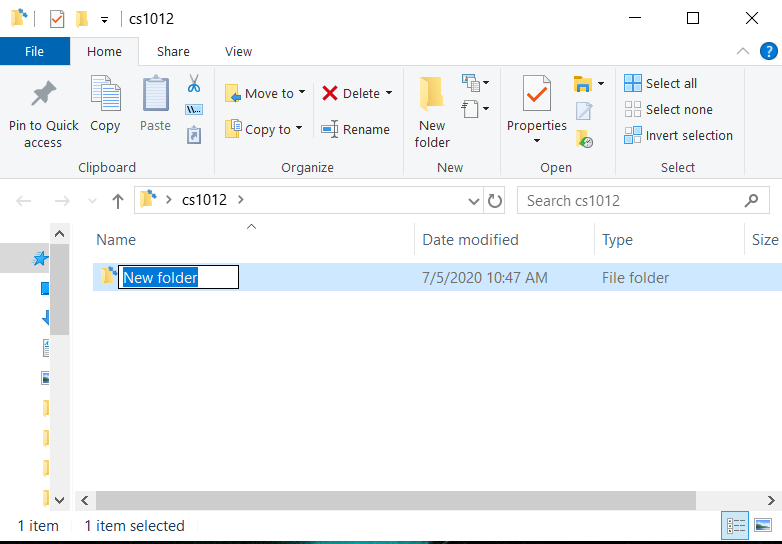The width and height of the screenshot is (782, 544).
Task: Click the Cut scissors icon
Action: (x=194, y=83)
